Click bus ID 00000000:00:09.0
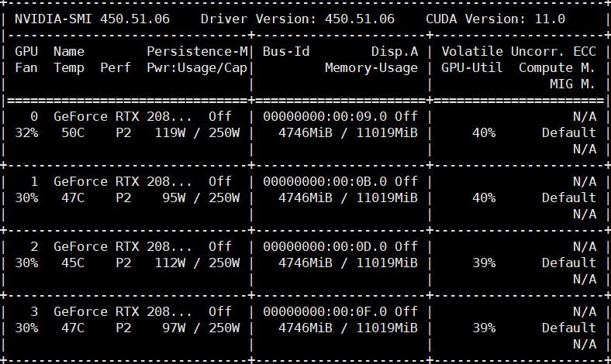 [325, 116]
